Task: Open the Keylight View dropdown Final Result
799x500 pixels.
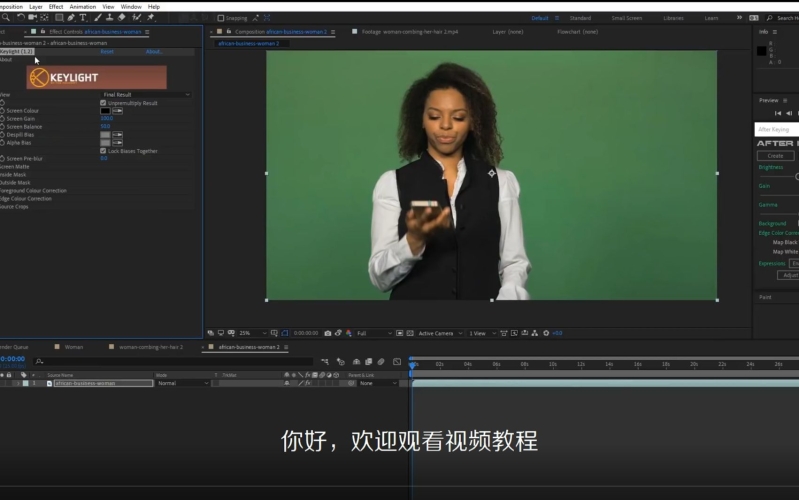Action: (146, 95)
